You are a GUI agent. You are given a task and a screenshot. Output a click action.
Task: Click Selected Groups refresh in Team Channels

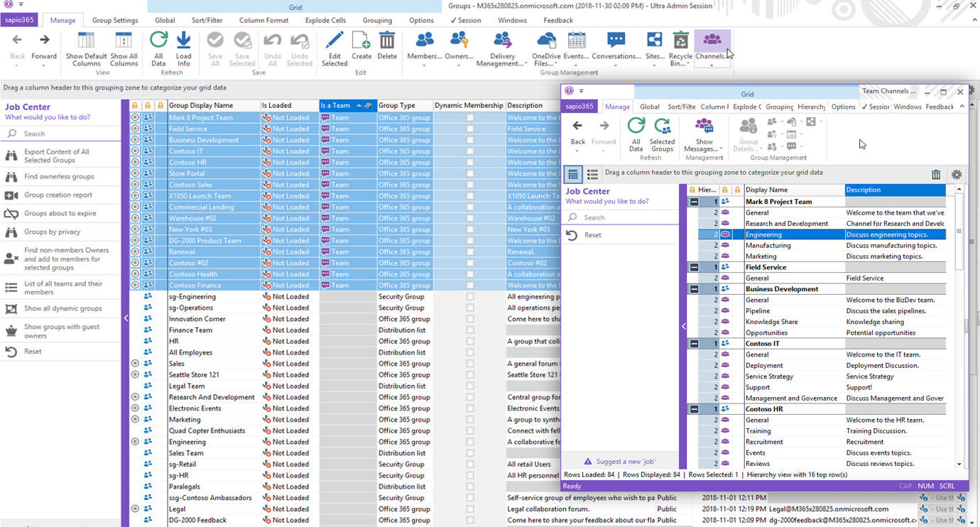point(662,134)
